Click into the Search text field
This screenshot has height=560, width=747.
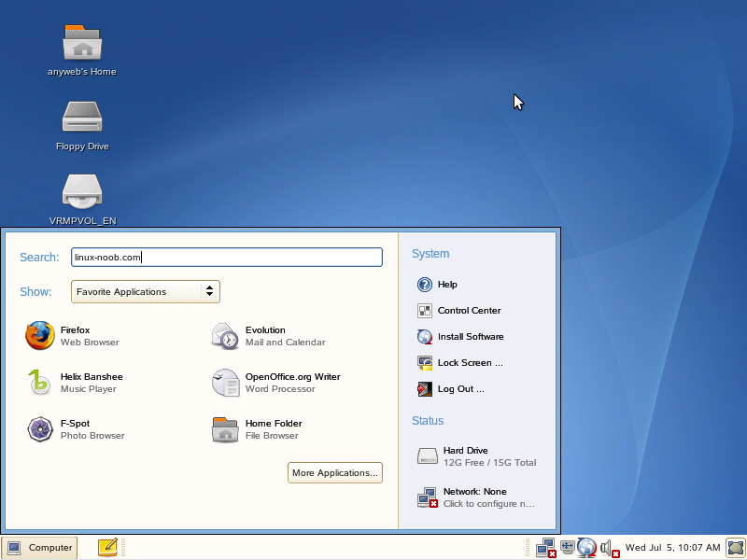(227, 258)
